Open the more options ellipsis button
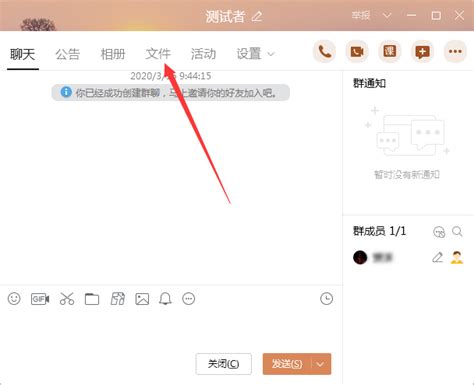Screen dimensions: 474x385 [455, 51]
